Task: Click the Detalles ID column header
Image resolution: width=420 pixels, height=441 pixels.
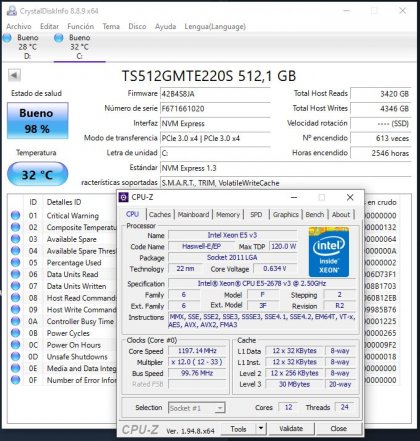Action: [x=64, y=202]
